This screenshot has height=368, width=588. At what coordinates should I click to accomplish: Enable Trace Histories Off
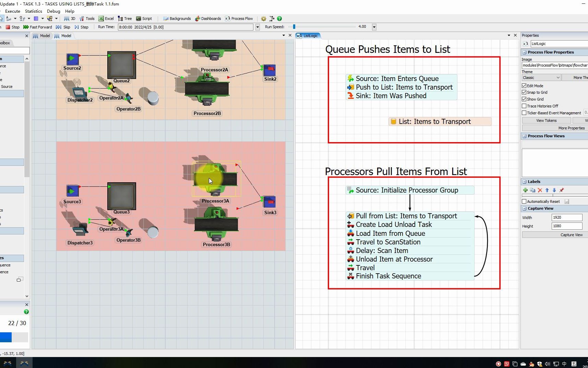click(x=524, y=106)
